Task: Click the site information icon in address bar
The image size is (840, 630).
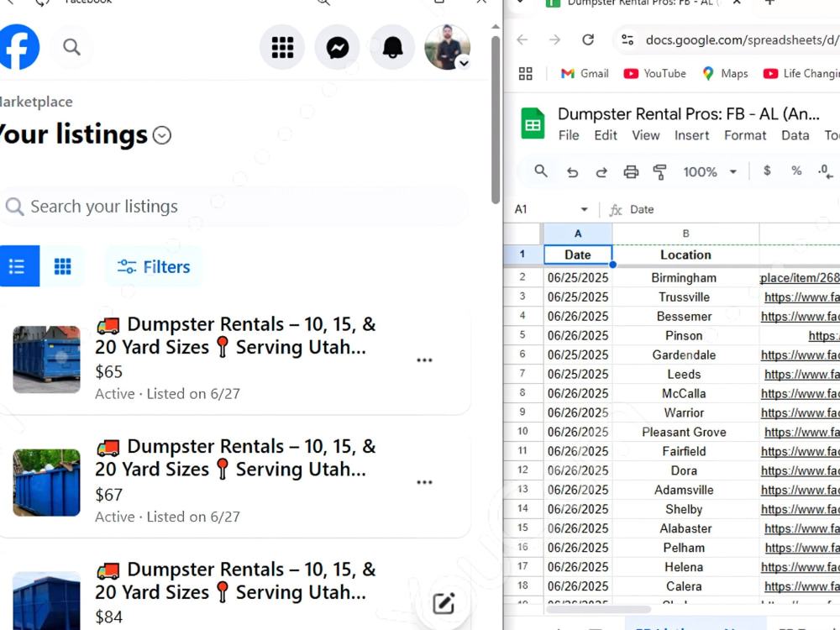Action: point(627,39)
